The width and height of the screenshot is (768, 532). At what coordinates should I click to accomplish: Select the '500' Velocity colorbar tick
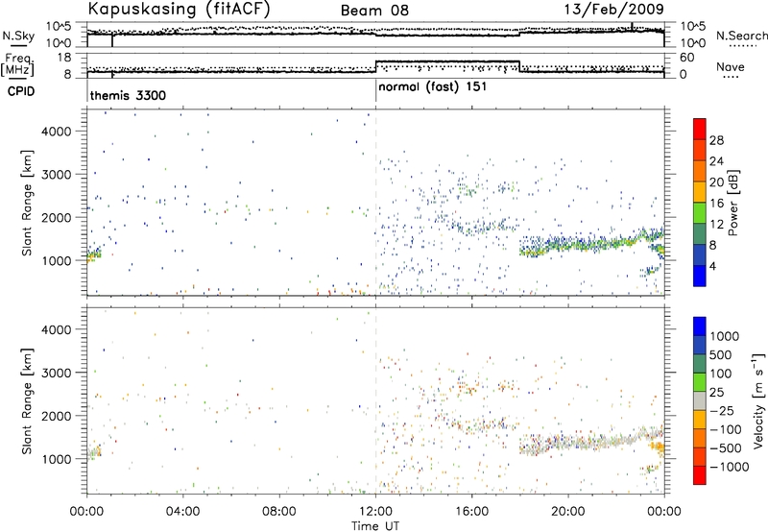tap(721, 355)
